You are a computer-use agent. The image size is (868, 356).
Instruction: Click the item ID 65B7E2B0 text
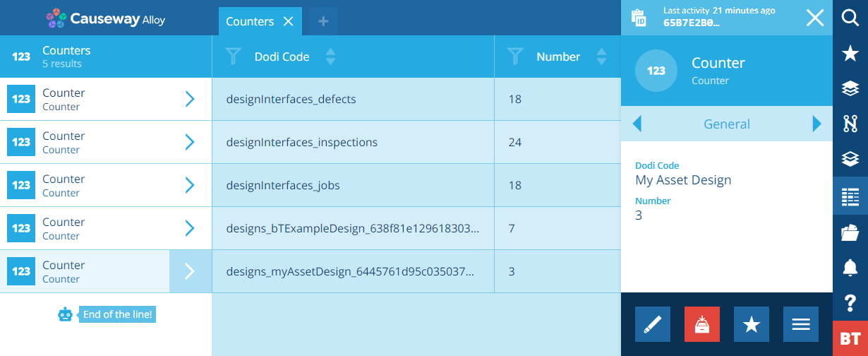click(x=692, y=23)
